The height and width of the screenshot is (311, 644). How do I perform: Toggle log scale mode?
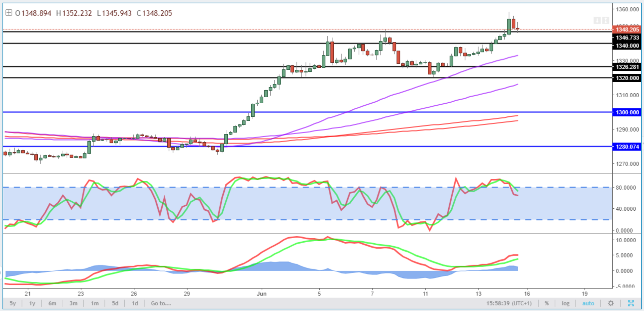click(x=566, y=303)
